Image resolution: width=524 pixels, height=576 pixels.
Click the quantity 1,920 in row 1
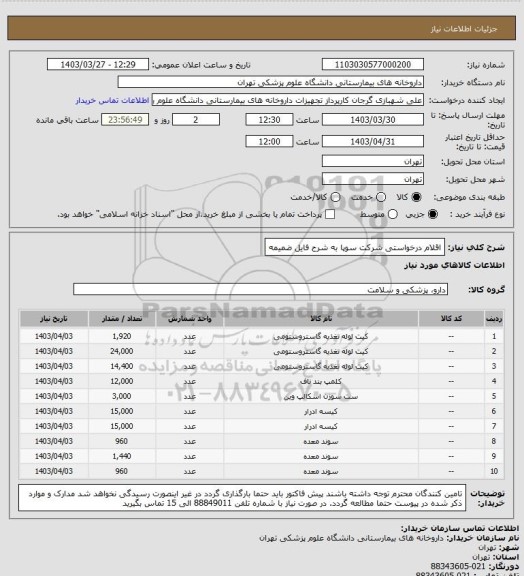coord(122,336)
